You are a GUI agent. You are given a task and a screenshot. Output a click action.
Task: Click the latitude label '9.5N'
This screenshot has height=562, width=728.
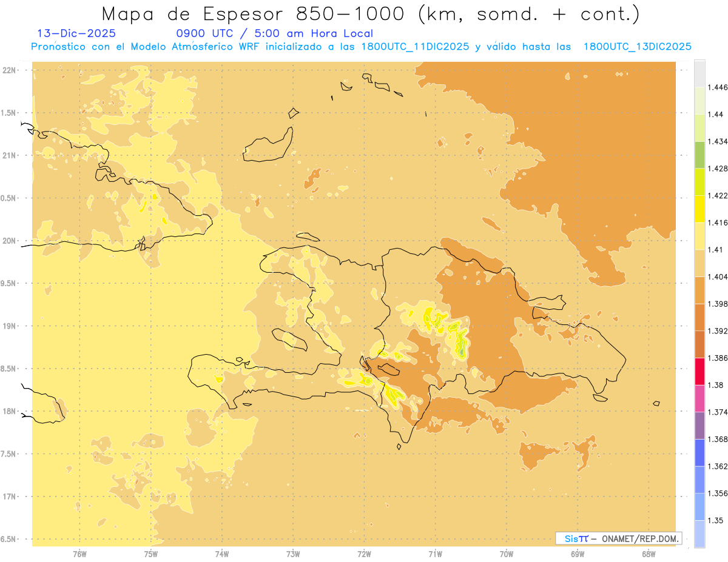click(8, 283)
